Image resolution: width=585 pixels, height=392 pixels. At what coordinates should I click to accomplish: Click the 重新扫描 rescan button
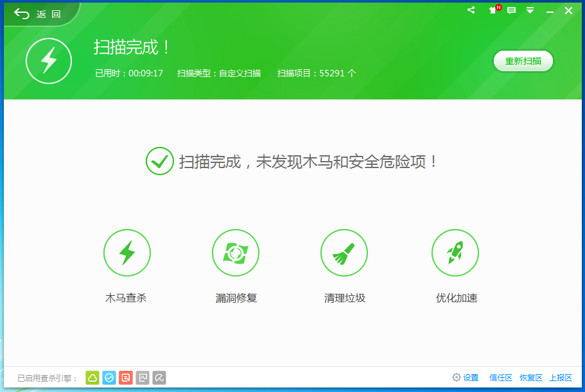(523, 61)
